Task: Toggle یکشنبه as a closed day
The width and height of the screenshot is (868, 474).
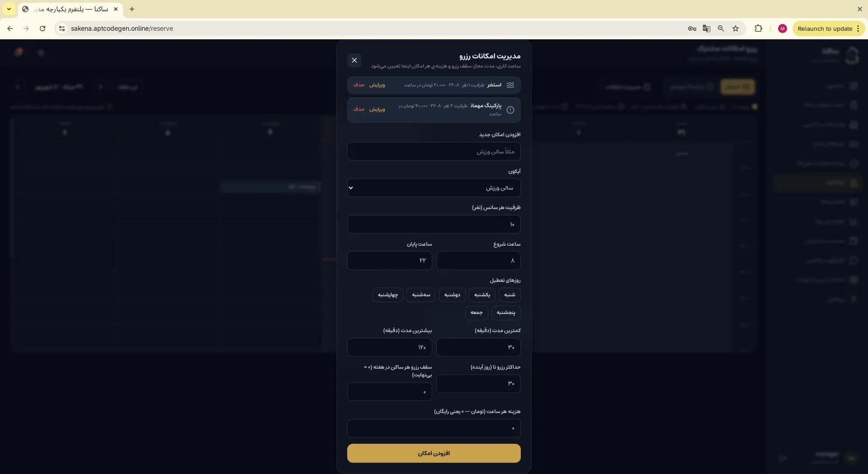Action: [x=482, y=295]
